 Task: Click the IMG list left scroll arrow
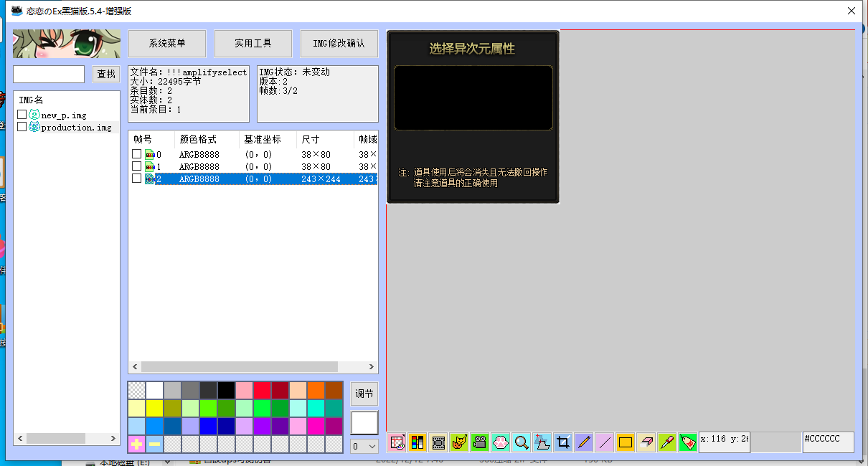pos(20,438)
